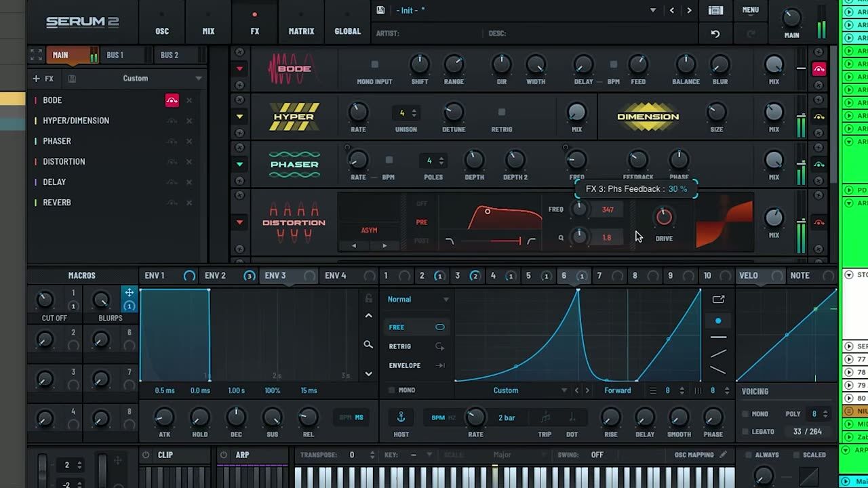Click the OSC MAPPING pencil icon

coord(724,455)
